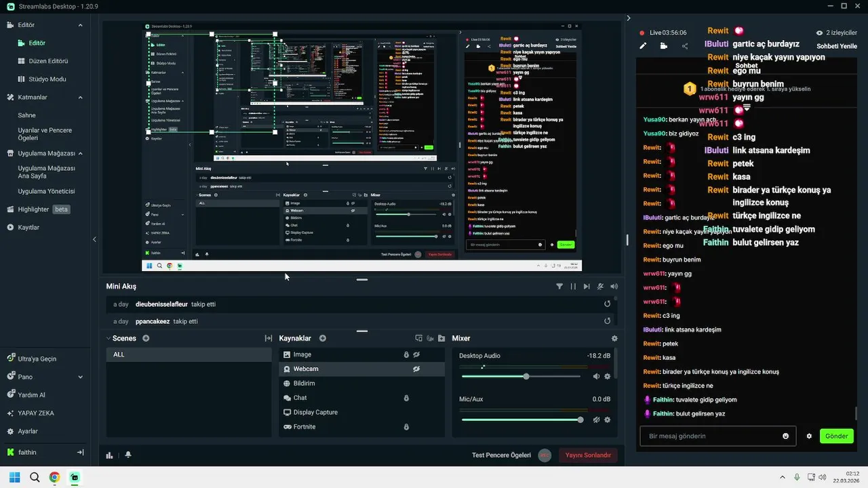Pause the mini feed alert queue

(573, 287)
